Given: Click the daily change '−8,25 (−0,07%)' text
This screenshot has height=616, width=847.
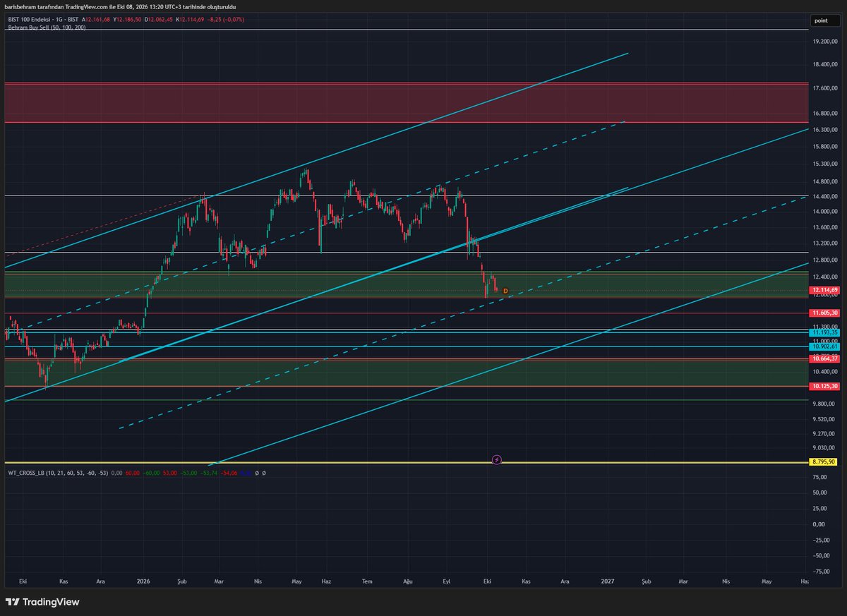Looking at the screenshot, I should [x=225, y=19].
